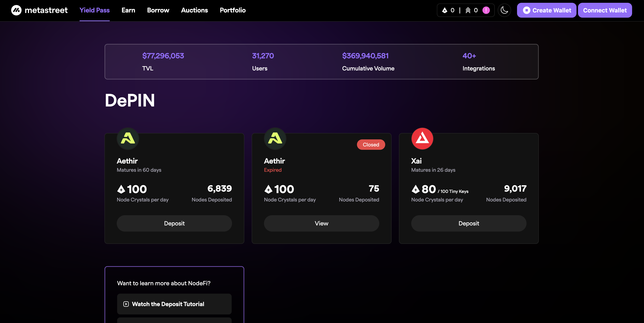Click the double chevron points icon in header
The width and height of the screenshot is (644, 323).
468,10
